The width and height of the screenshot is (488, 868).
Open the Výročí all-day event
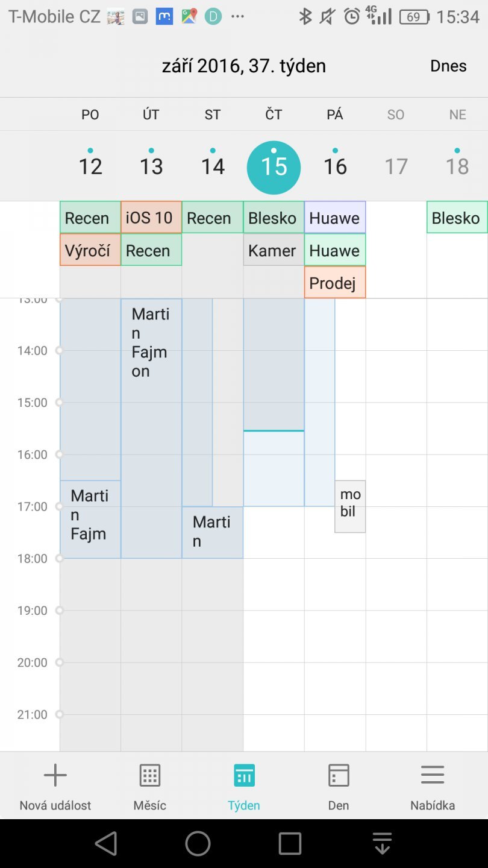pyautogui.click(x=90, y=250)
